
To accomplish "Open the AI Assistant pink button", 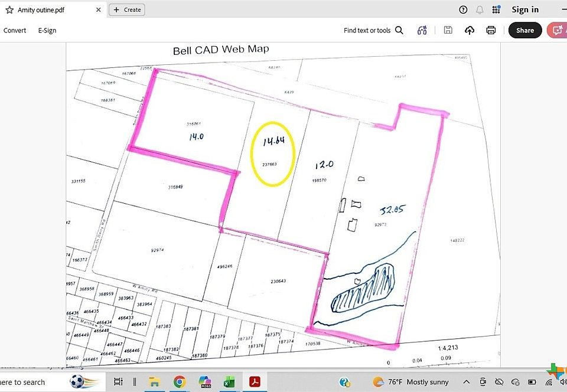I will point(557,30).
